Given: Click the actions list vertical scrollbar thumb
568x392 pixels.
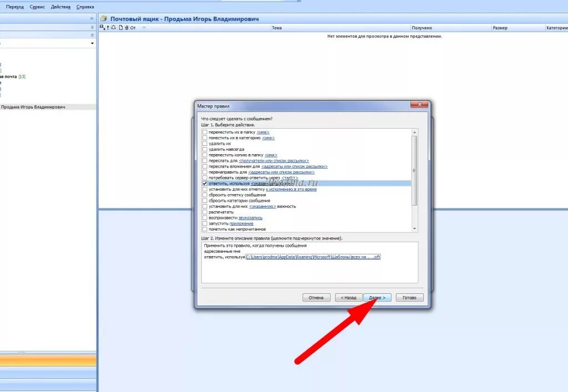Looking at the screenshot, I should 414,171.
